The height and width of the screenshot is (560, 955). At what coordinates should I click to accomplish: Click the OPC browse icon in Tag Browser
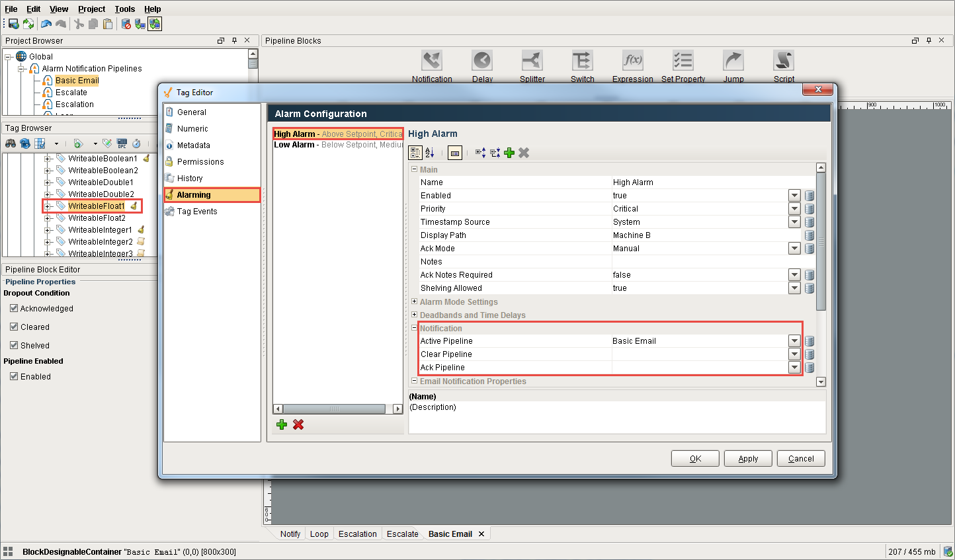pos(122,143)
